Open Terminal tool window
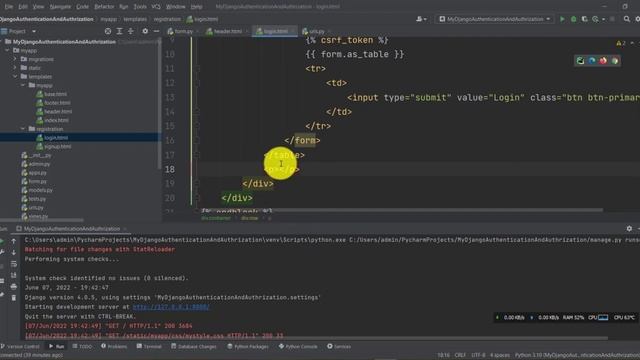Image resolution: width=640 pixels, height=360 pixels. [x=149, y=347]
